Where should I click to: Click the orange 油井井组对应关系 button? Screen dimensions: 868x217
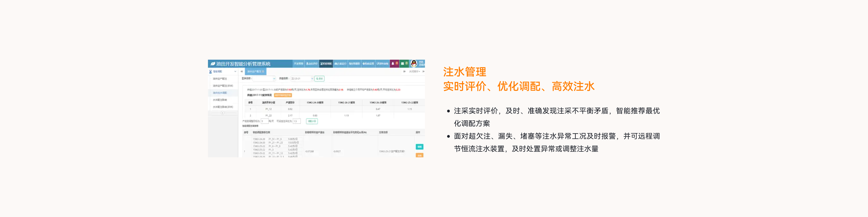283,95
